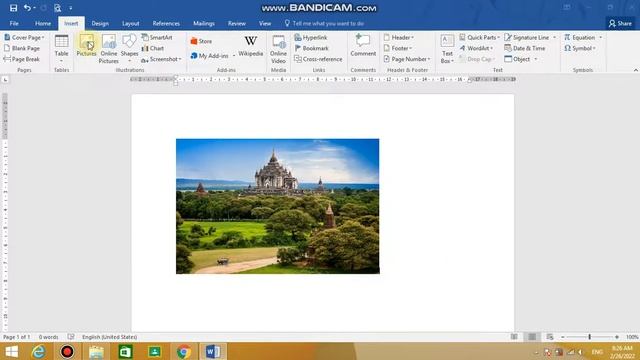
Task: Click the spelling proofing icon in status bar
Action: coord(71,337)
